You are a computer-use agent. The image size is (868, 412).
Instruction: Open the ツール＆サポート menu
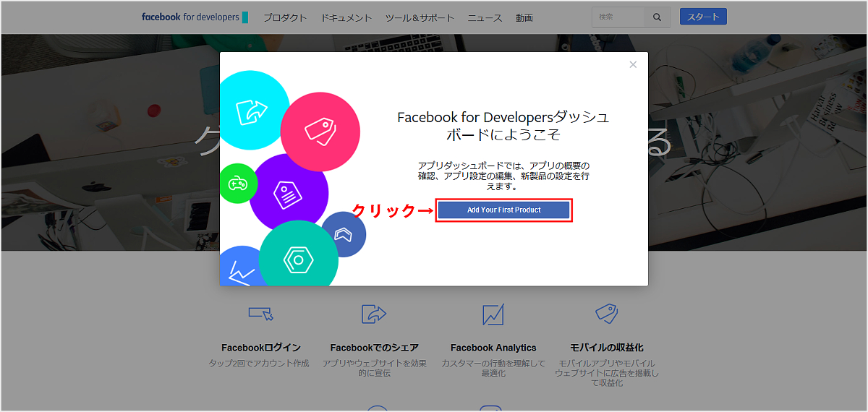pyautogui.click(x=420, y=18)
